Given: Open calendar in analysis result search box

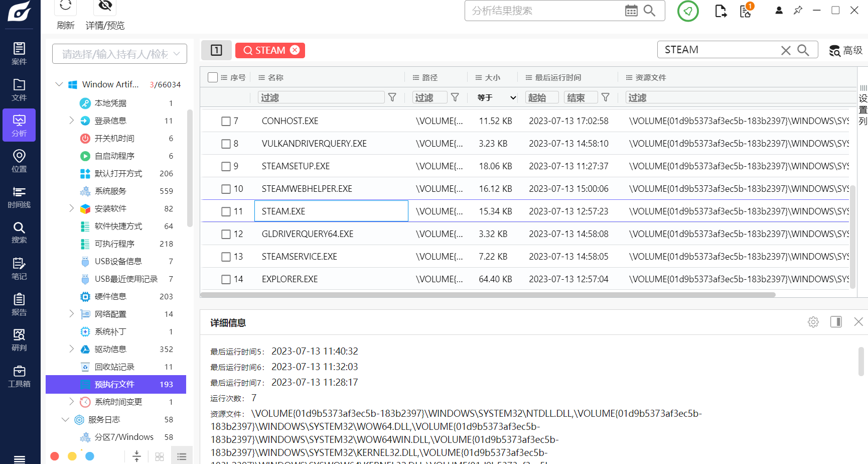Looking at the screenshot, I should 631,11.
